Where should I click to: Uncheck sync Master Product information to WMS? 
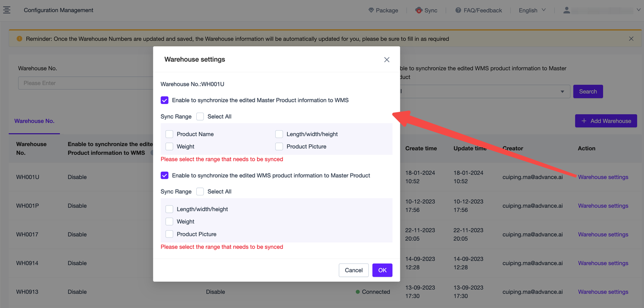165,100
